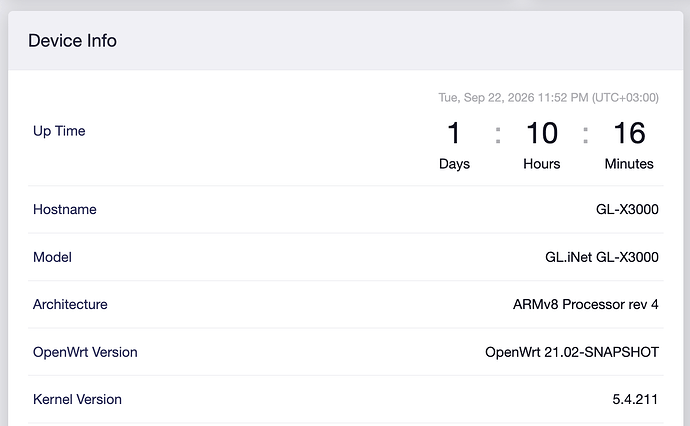
Task: Click the Device Info panel title
Action: [73, 40]
